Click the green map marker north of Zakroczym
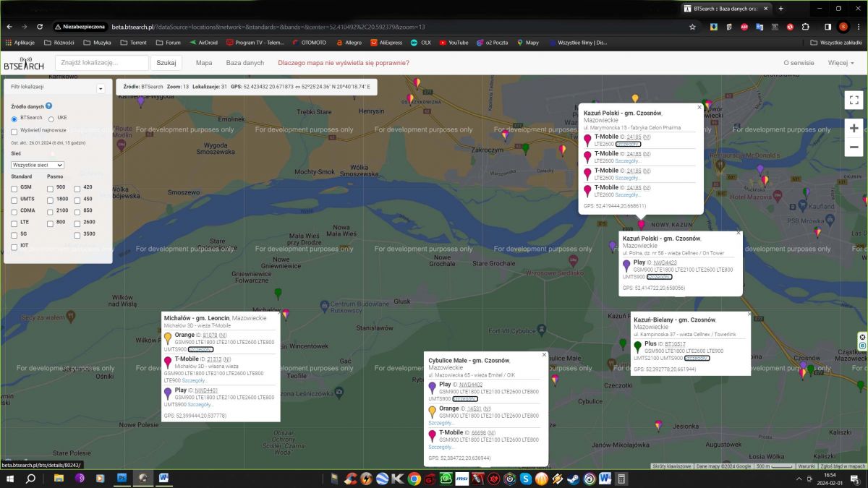The height and width of the screenshot is (488, 868). tap(526, 148)
